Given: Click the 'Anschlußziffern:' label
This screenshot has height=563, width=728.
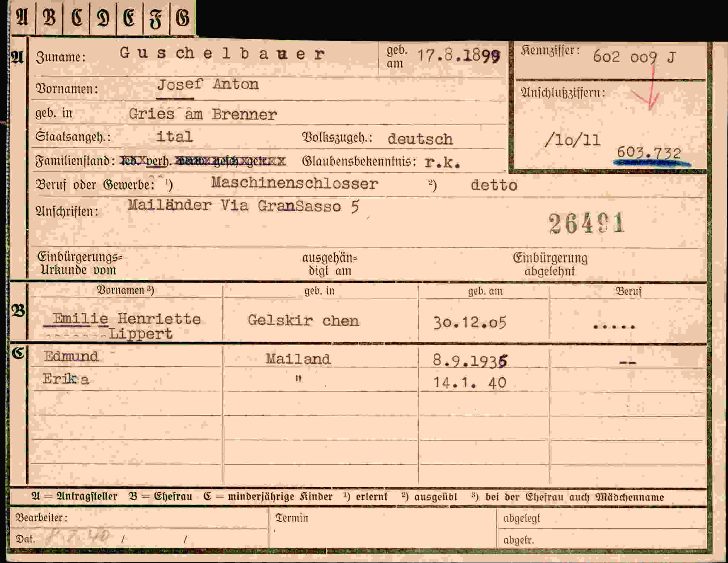Looking at the screenshot, I should 563,93.
